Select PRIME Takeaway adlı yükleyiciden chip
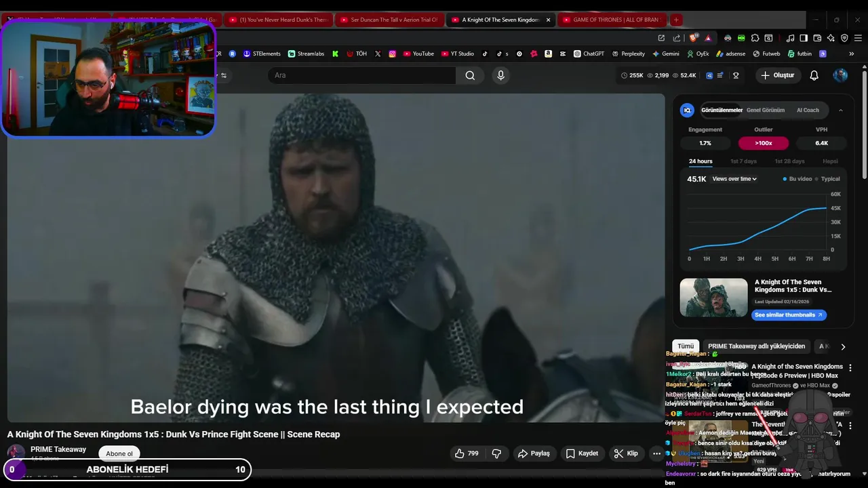Screen dimensions: 868x488 point(756,346)
